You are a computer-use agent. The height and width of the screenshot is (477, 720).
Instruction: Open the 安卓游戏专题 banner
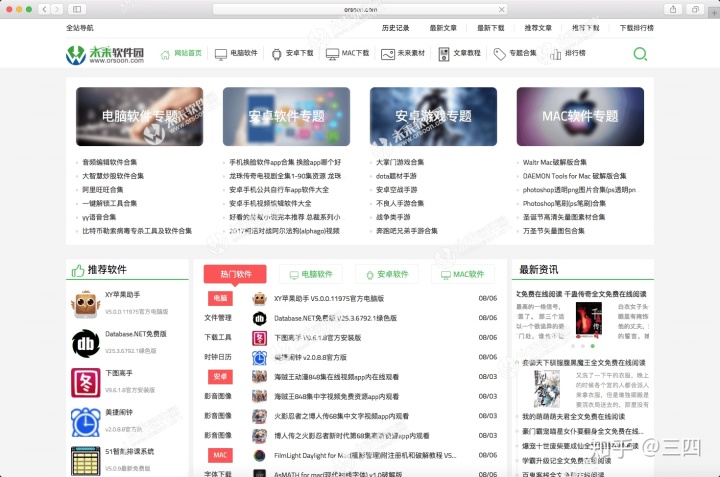[433, 117]
